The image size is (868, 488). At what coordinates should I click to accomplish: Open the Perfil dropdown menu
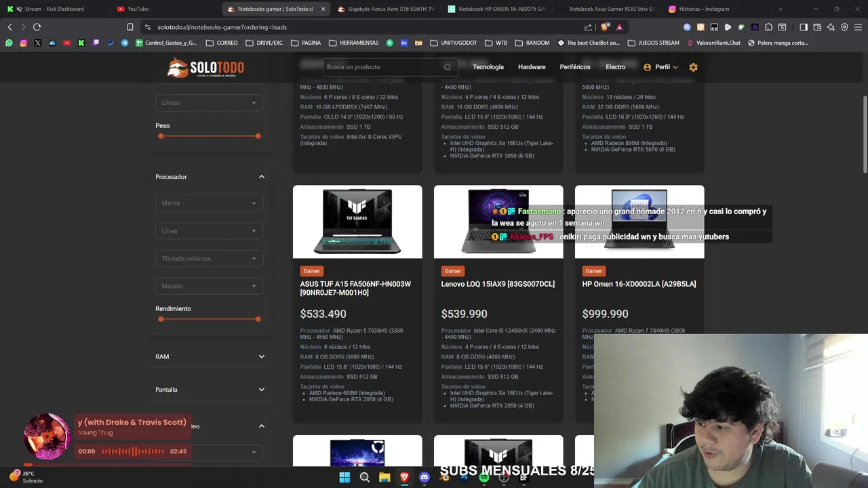[x=660, y=67]
